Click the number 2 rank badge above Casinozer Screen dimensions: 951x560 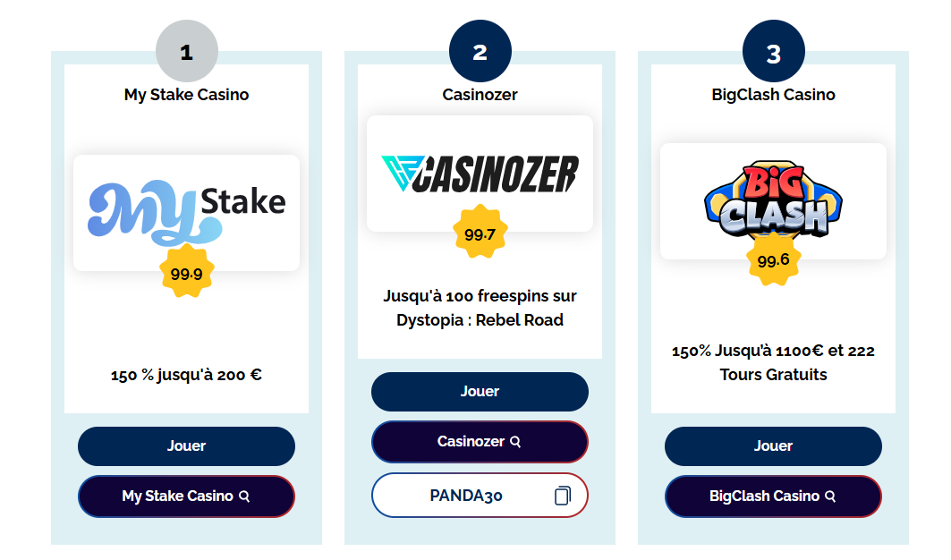[x=480, y=51]
